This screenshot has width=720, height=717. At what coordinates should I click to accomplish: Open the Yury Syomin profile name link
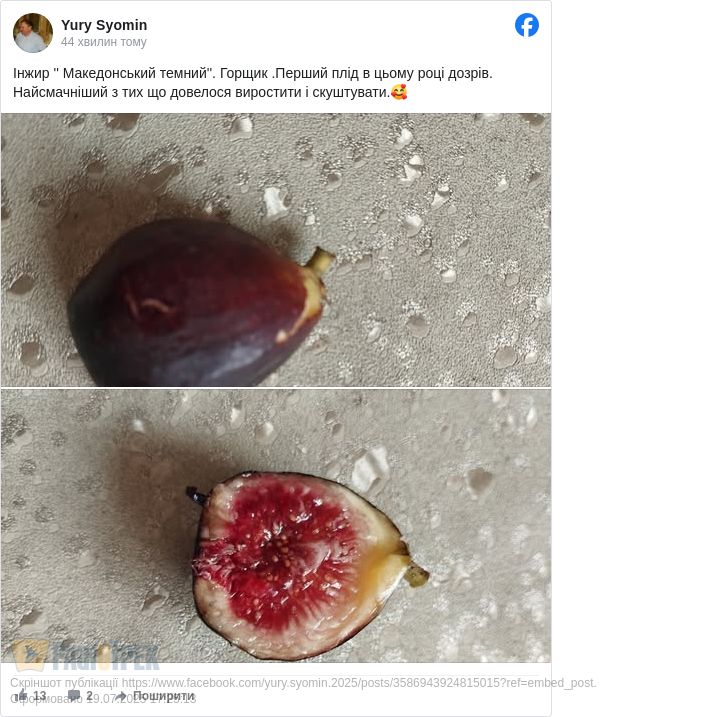104,25
